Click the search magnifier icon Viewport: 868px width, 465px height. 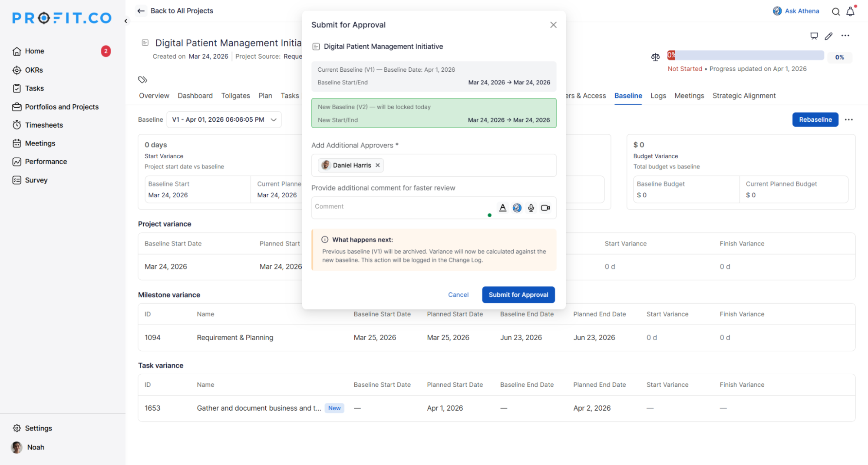coord(835,12)
